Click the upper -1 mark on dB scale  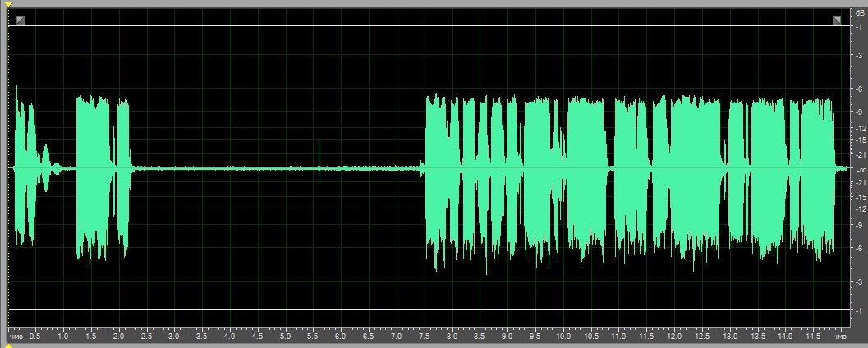click(858, 26)
